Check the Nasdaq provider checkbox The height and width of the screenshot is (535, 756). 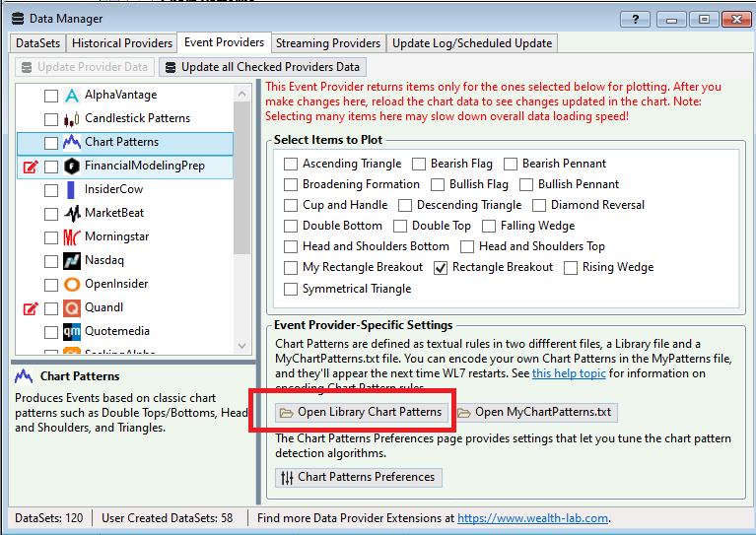click(51, 261)
